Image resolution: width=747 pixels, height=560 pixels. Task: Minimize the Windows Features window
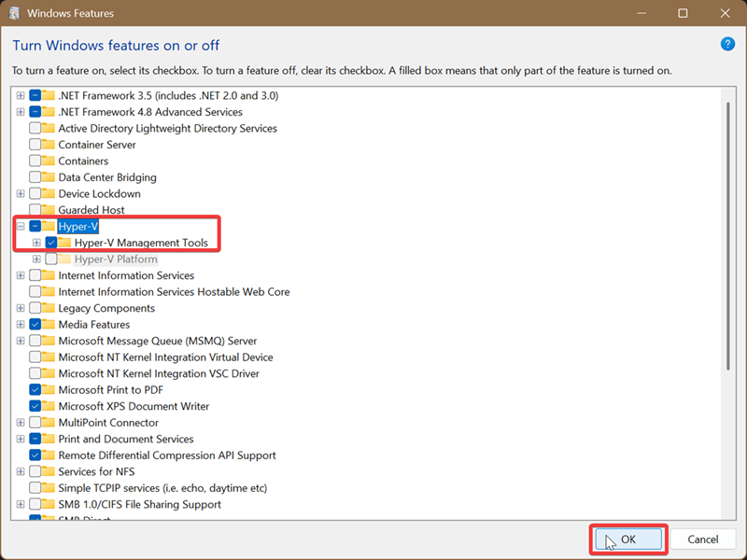coord(641,13)
